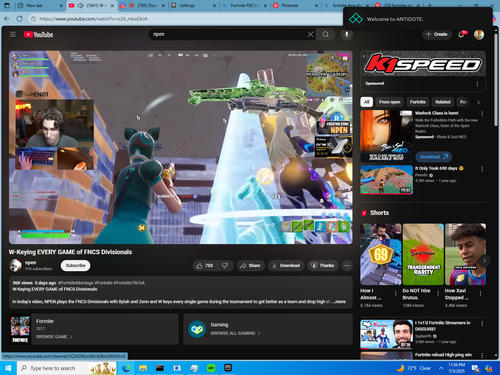Open options for the Do NOT Hire Brutus short
The height and width of the screenshot is (375, 500).
click(x=438, y=293)
